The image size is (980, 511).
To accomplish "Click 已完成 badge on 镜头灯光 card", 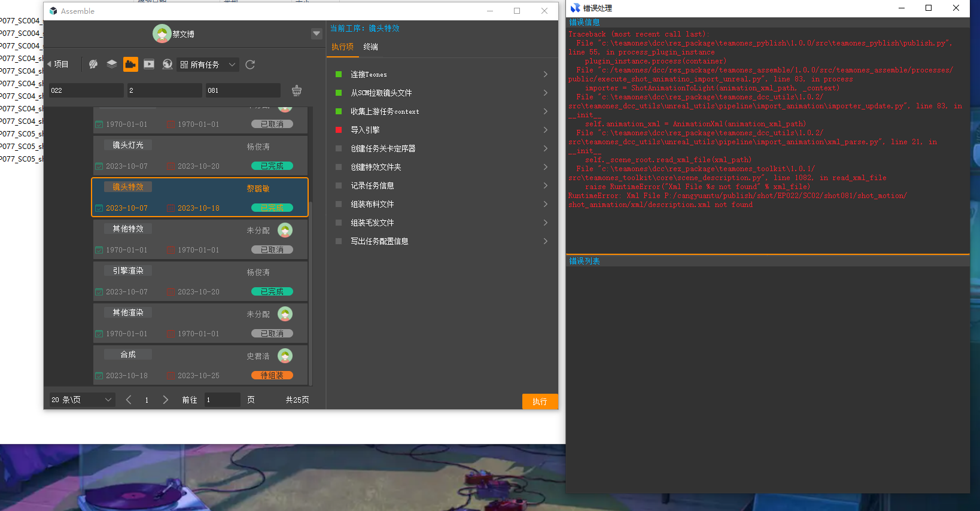I will 272,166.
